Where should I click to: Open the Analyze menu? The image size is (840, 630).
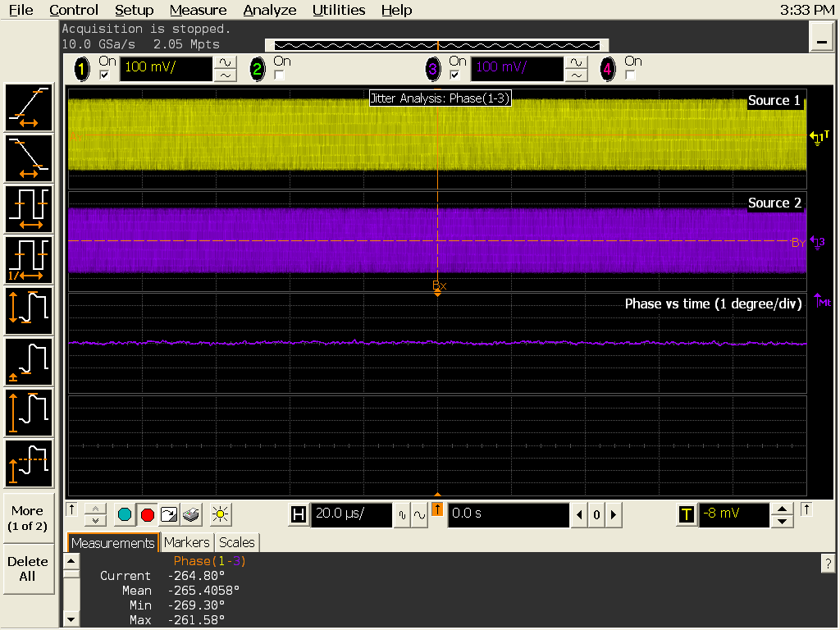pyautogui.click(x=269, y=10)
